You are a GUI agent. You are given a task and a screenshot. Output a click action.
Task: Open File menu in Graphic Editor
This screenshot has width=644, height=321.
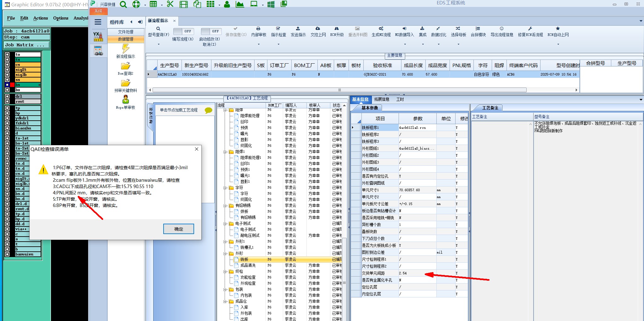(11, 18)
